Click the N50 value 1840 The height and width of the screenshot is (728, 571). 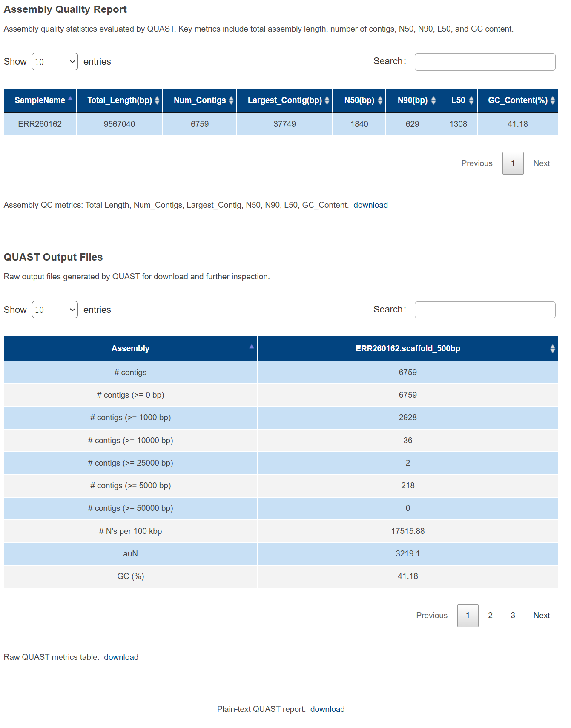click(359, 124)
